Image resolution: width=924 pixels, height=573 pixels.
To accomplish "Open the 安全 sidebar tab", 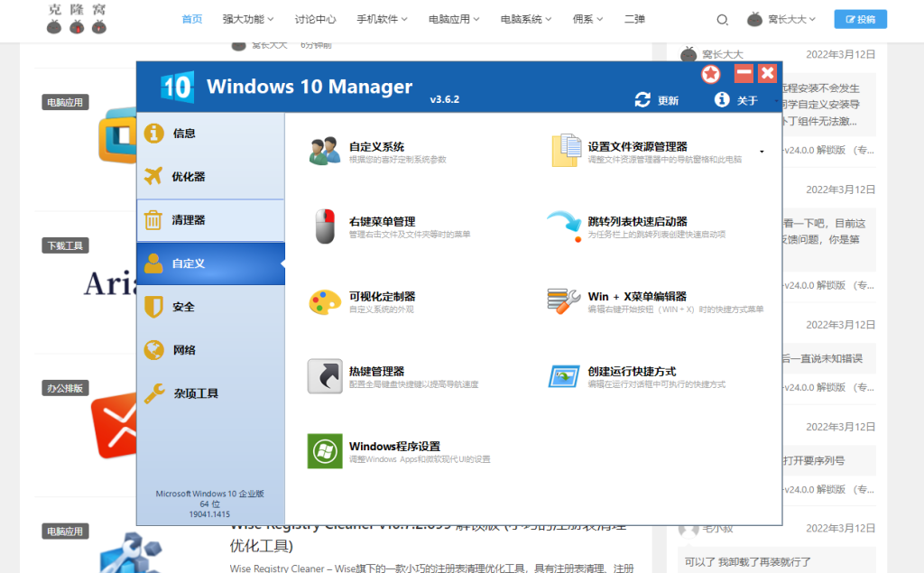I will (x=211, y=307).
